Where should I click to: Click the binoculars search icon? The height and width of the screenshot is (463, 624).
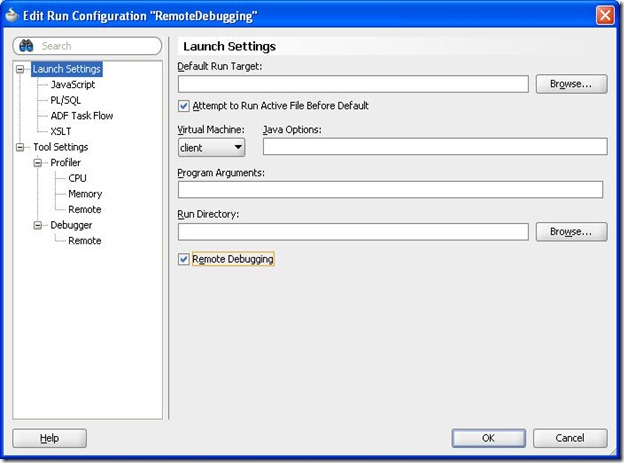pos(26,46)
